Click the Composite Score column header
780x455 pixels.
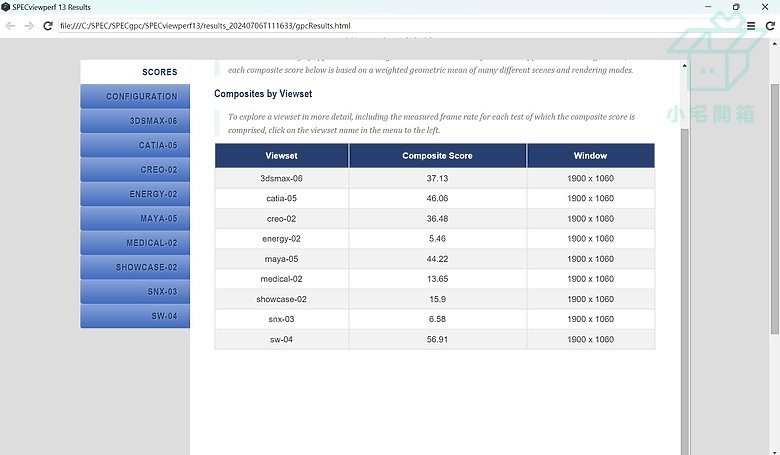pos(437,156)
